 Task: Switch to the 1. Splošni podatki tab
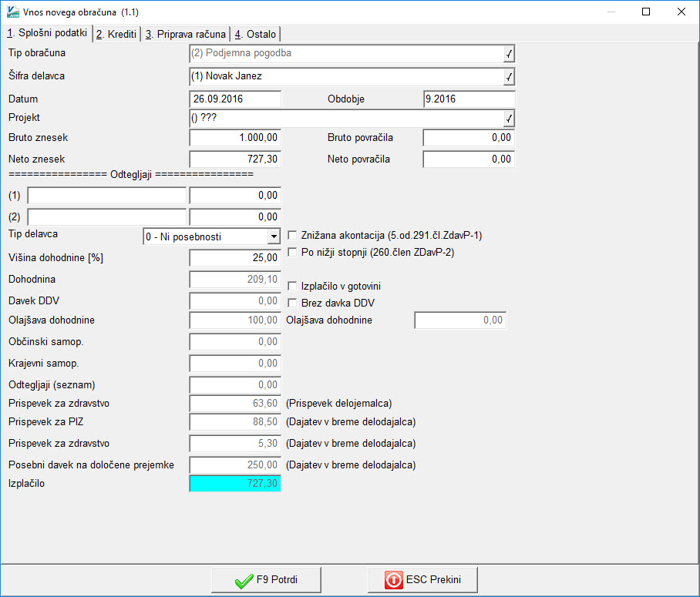point(47,33)
